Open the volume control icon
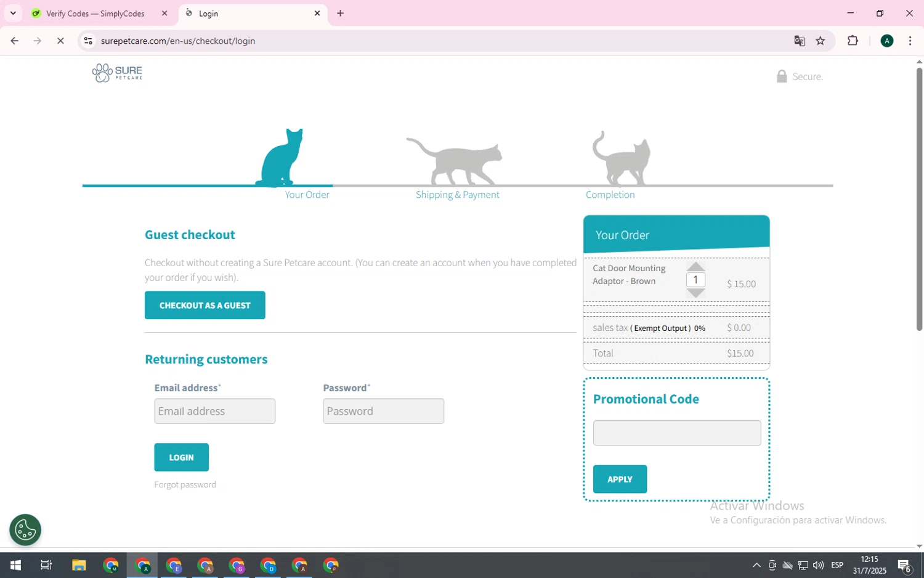This screenshot has width=924, height=578. point(818,565)
